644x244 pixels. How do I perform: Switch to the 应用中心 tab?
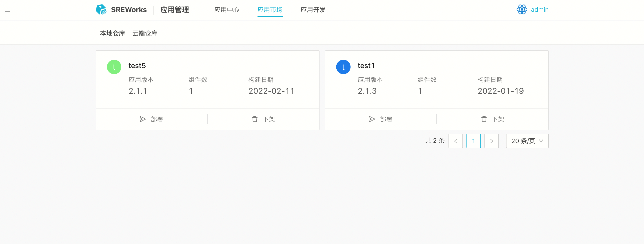227,10
